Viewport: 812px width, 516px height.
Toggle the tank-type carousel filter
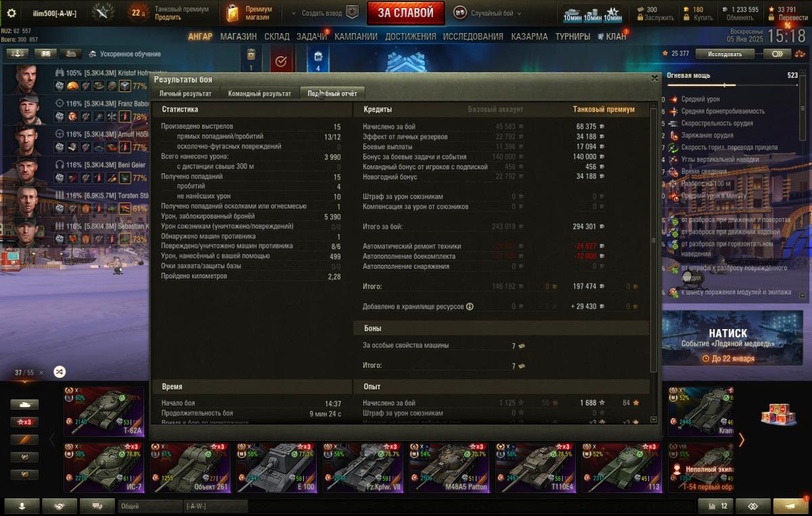(x=24, y=404)
